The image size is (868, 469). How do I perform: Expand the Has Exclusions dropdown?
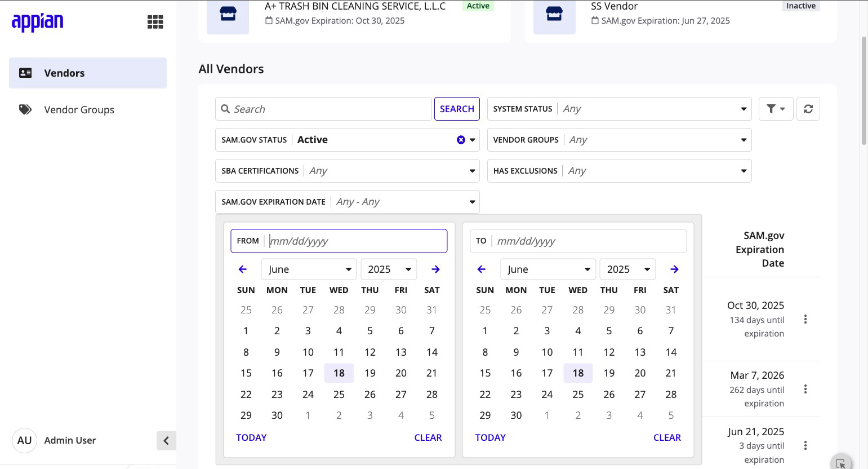tap(619, 171)
